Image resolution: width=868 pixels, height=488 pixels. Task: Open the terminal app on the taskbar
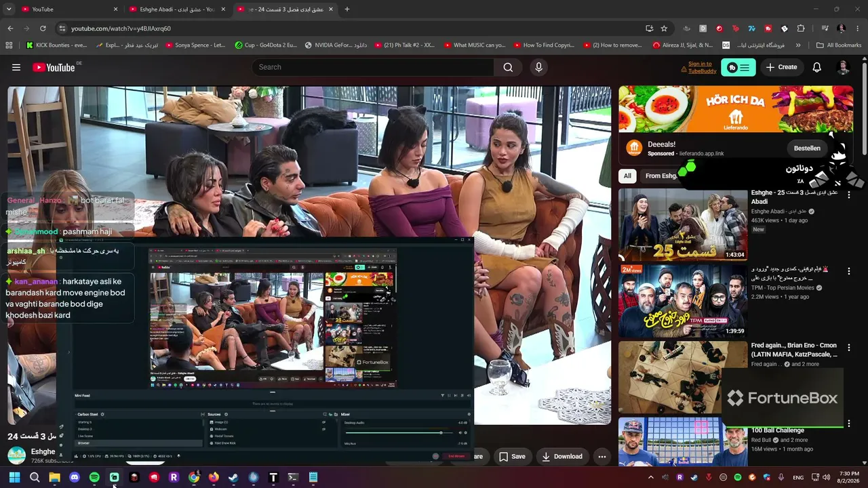[x=293, y=477]
